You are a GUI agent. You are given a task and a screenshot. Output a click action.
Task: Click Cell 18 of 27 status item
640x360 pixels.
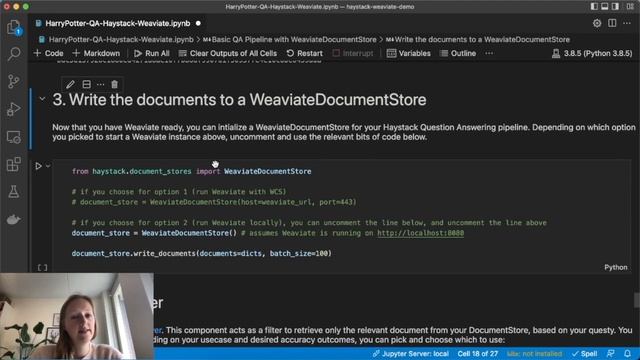(478, 353)
